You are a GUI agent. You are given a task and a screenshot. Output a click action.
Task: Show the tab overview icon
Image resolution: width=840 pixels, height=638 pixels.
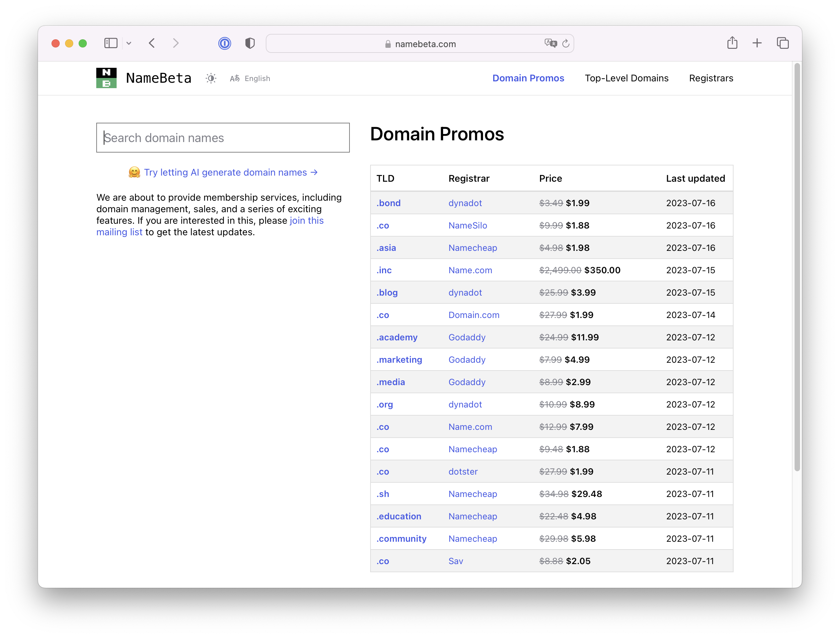783,43
